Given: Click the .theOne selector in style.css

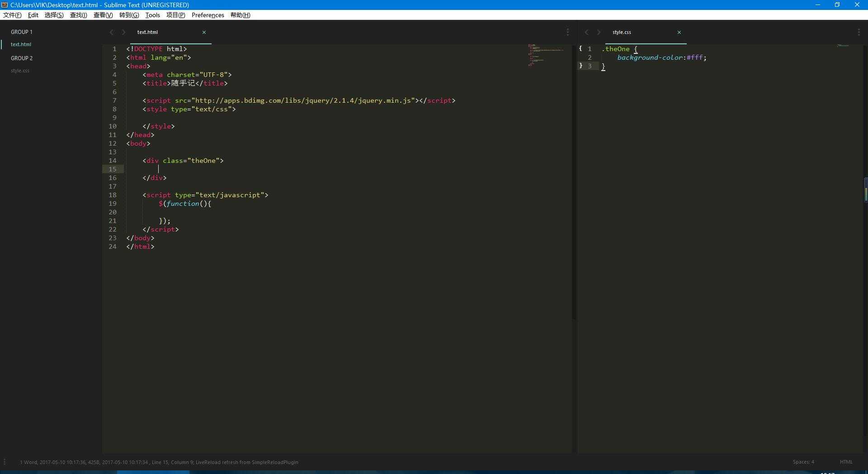Looking at the screenshot, I should point(616,49).
